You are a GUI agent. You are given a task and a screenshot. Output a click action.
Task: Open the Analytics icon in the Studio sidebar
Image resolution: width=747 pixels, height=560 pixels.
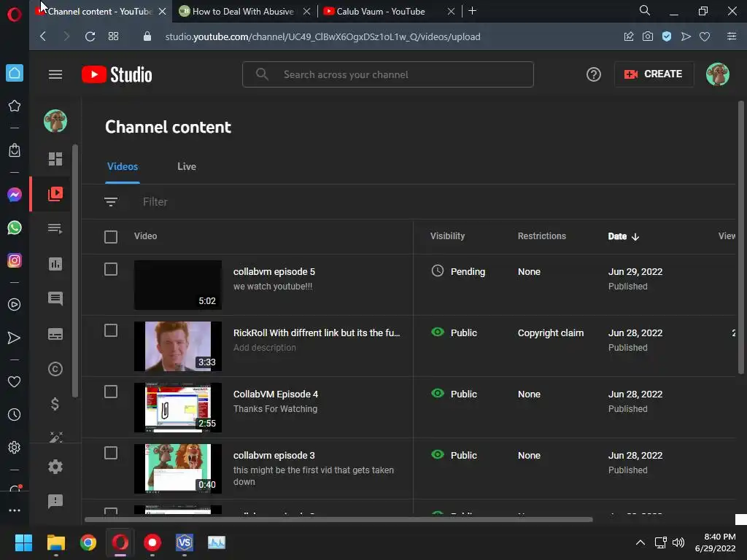55,264
